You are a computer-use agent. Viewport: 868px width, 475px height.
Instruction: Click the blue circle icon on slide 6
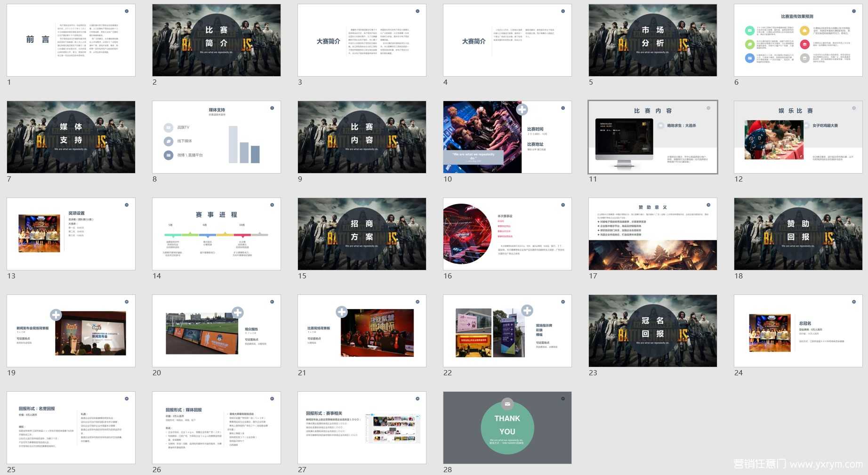click(x=750, y=58)
